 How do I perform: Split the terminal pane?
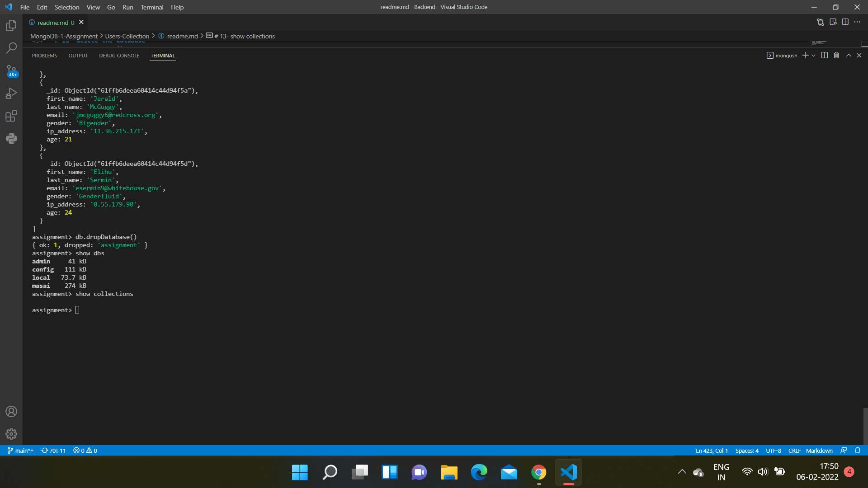[x=824, y=55]
